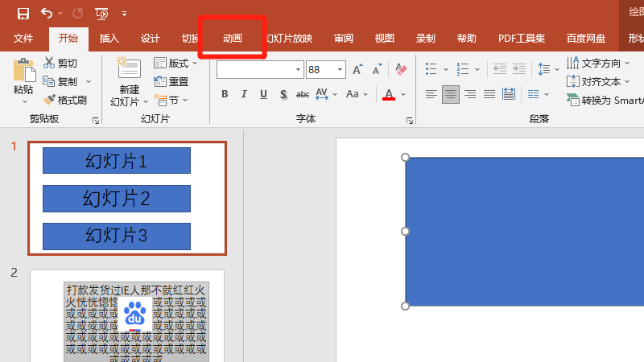Switch to the Animations (动画) tab

click(232, 39)
